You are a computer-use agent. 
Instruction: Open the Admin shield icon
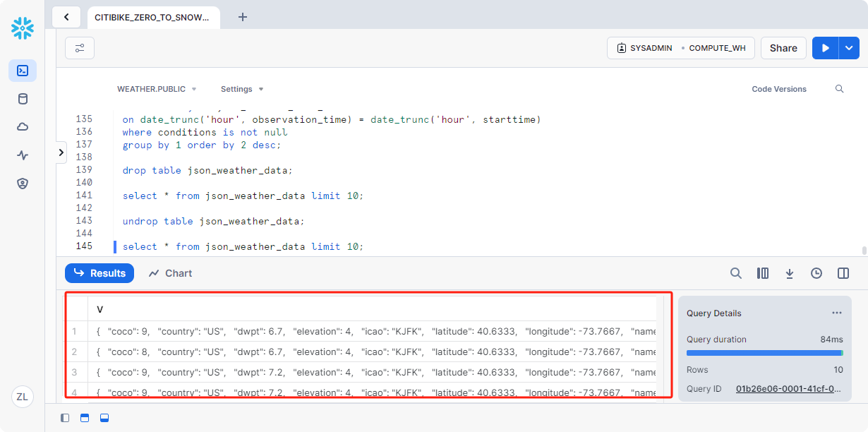(x=23, y=184)
